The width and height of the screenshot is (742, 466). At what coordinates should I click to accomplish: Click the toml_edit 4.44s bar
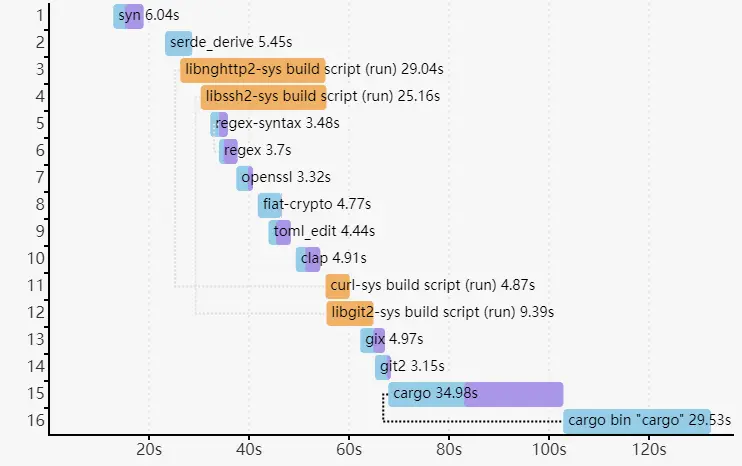pyautogui.click(x=280, y=232)
